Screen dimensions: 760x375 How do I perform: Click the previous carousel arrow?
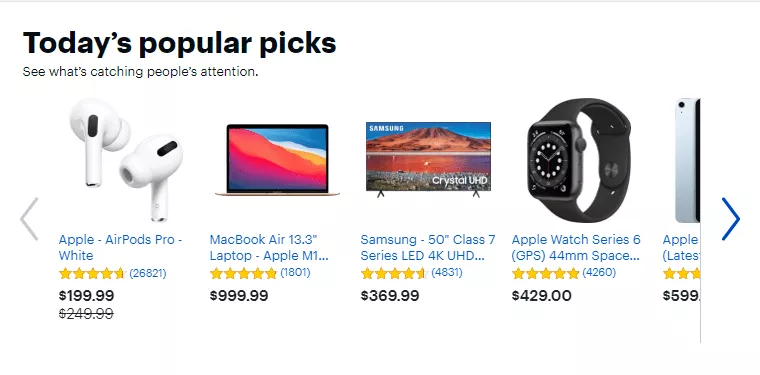[29, 219]
